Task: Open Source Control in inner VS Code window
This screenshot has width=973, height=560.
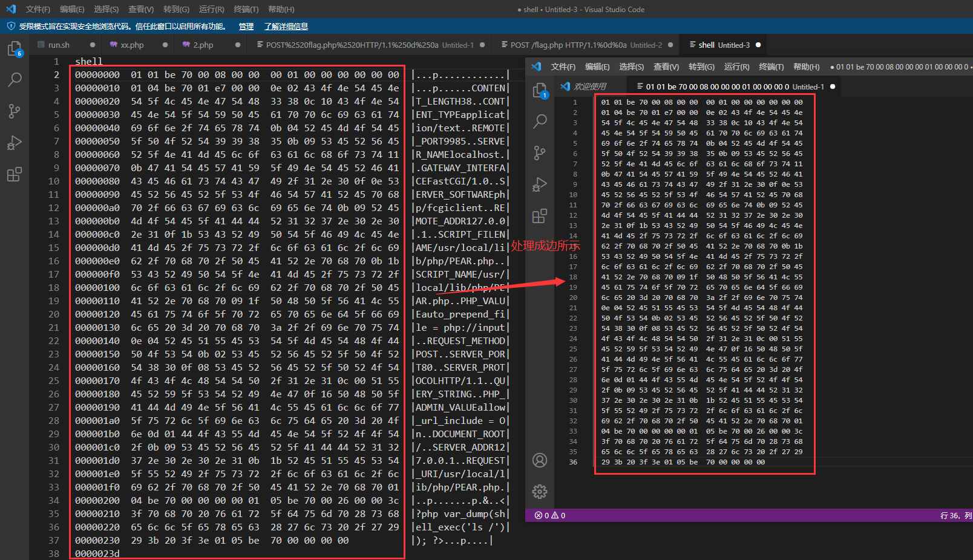Action: [540, 153]
